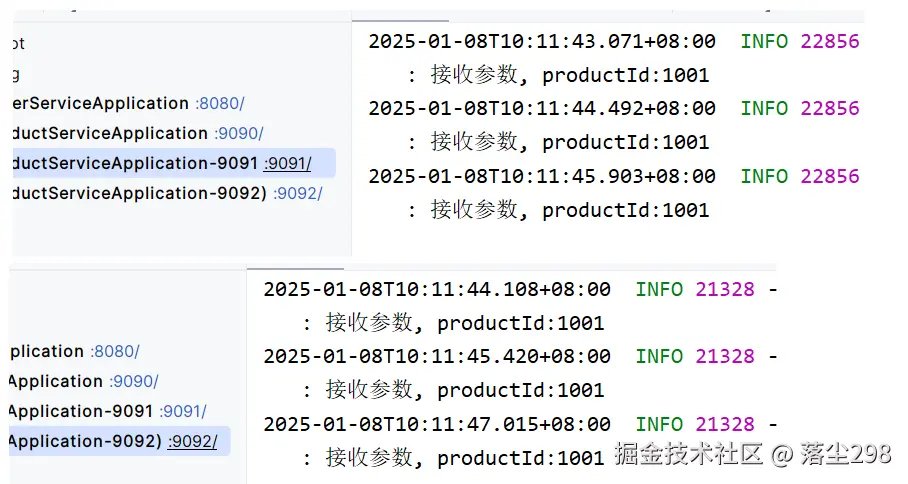
Task: Select ductServiceApplication-9092) run configuration
Action: [136, 193]
